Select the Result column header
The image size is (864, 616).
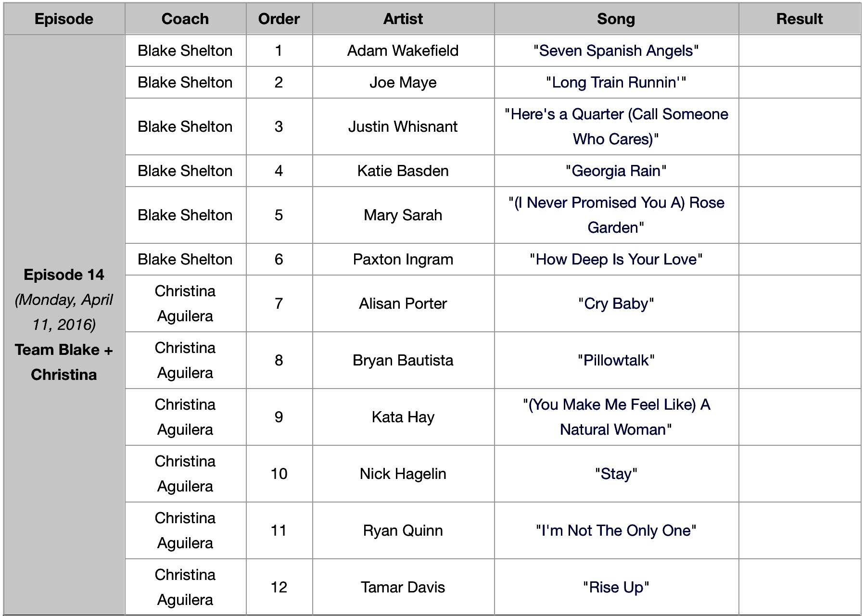coord(799,19)
